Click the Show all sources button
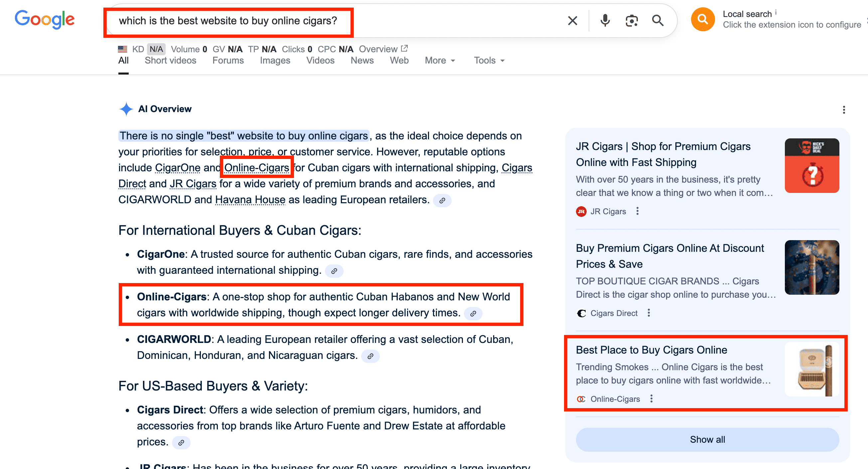The height and width of the screenshot is (469, 868). pyautogui.click(x=707, y=440)
